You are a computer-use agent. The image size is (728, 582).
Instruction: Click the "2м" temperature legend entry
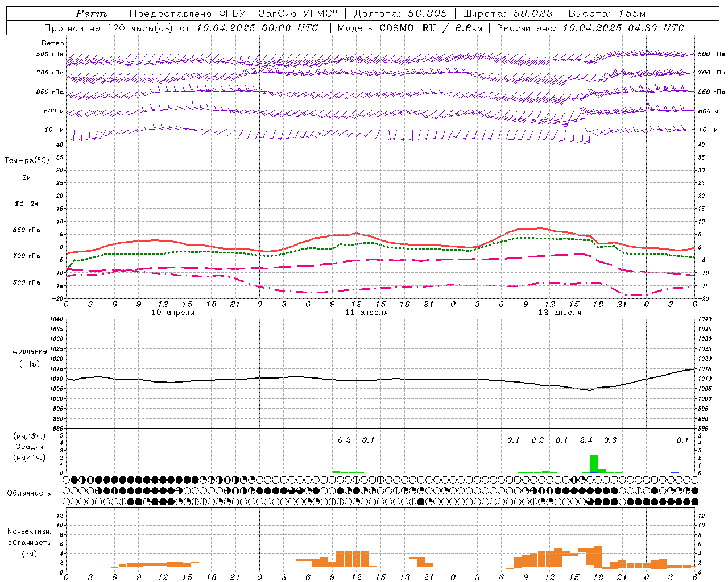tap(27, 178)
